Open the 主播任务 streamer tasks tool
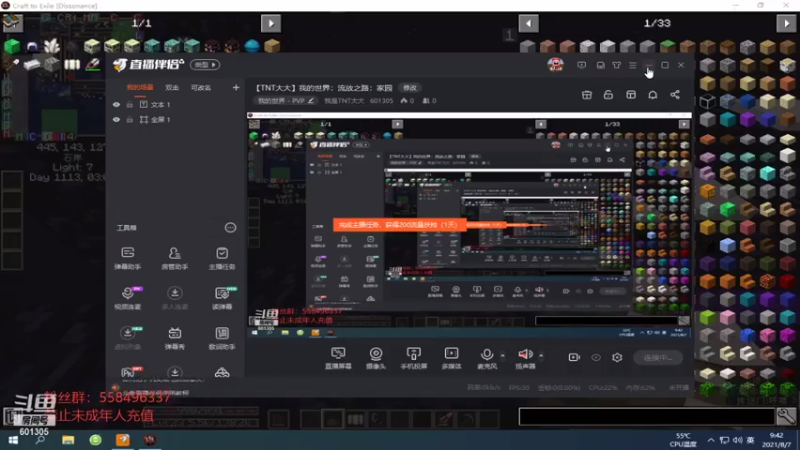This screenshot has width=800, height=450. (x=222, y=258)
